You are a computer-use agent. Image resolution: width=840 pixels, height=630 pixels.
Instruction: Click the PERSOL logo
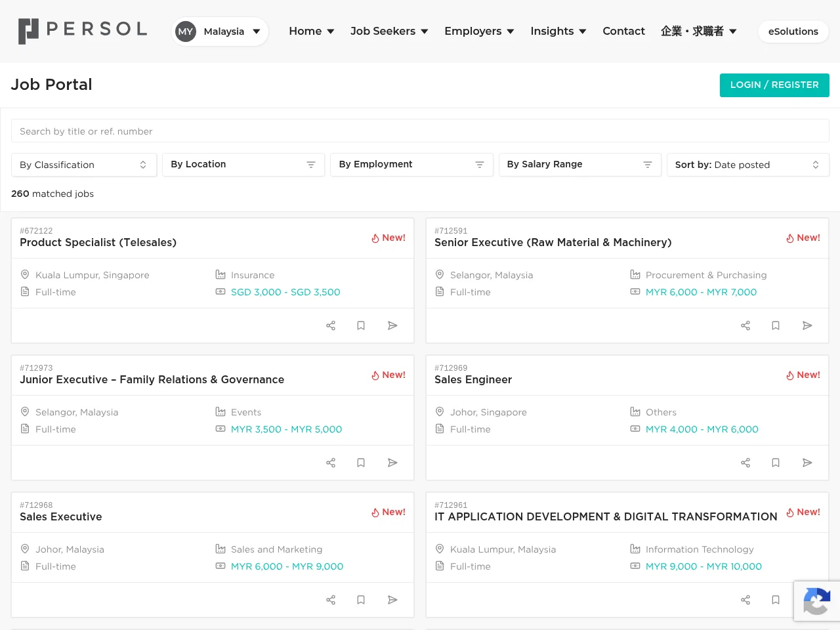(82, 31)
